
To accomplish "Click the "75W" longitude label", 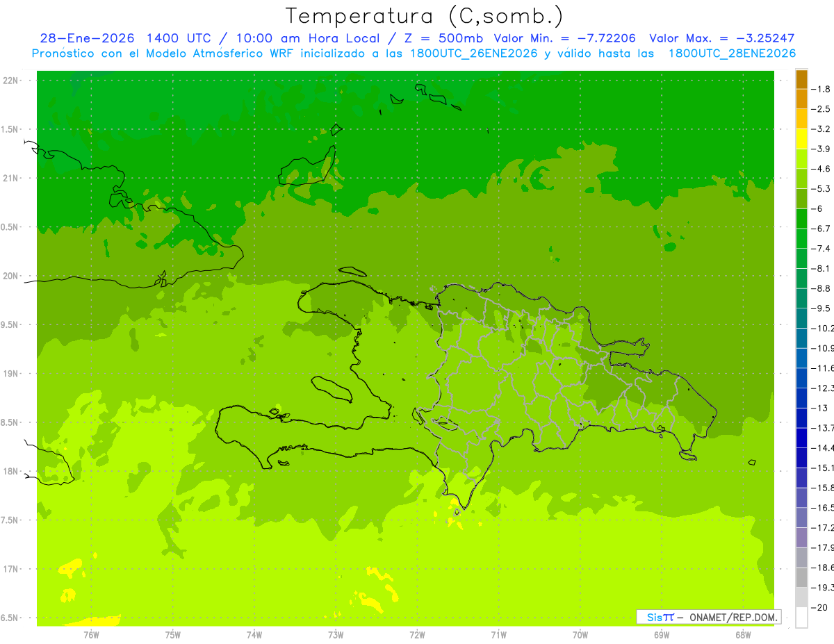I will tap(173, 635).
